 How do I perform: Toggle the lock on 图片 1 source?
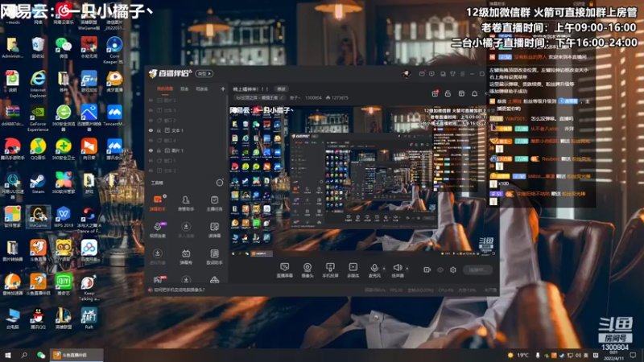(x=159, y=150)
